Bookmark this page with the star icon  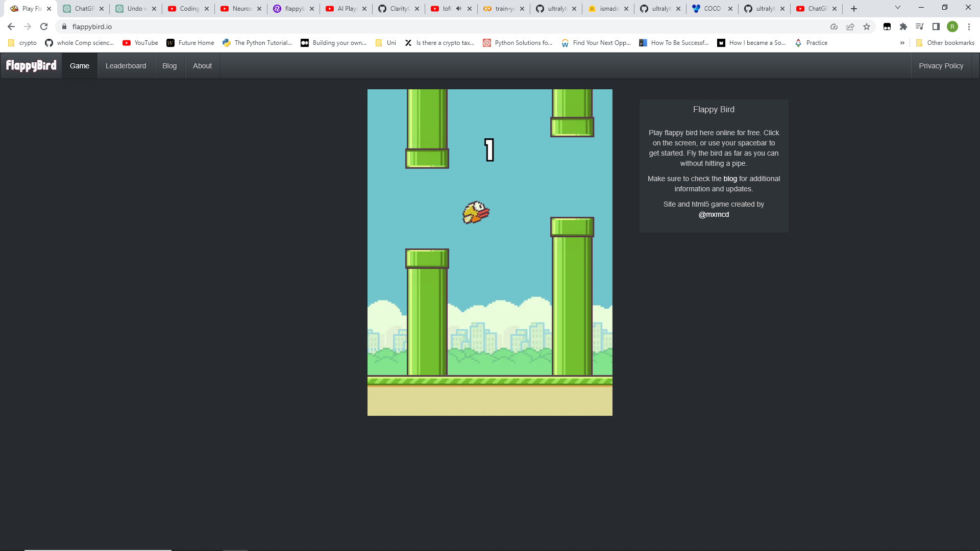click(x=867, y=27)
